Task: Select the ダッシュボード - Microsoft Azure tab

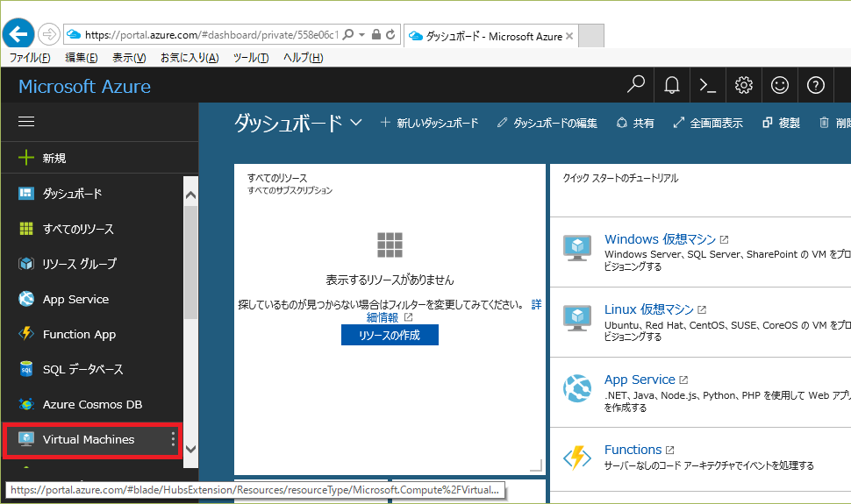Action: pos(491,36)
